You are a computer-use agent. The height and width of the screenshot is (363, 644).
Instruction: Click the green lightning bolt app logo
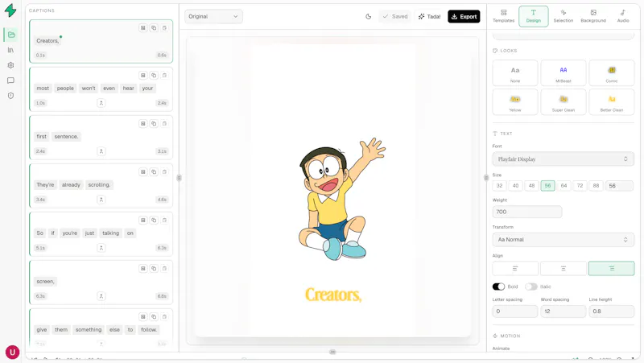coord(10,10)
